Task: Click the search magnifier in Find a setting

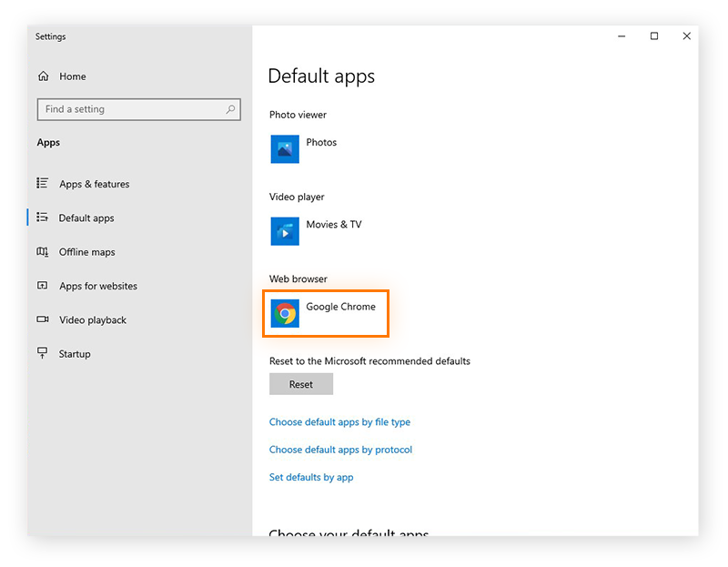Action: click(x=231, y=108)
